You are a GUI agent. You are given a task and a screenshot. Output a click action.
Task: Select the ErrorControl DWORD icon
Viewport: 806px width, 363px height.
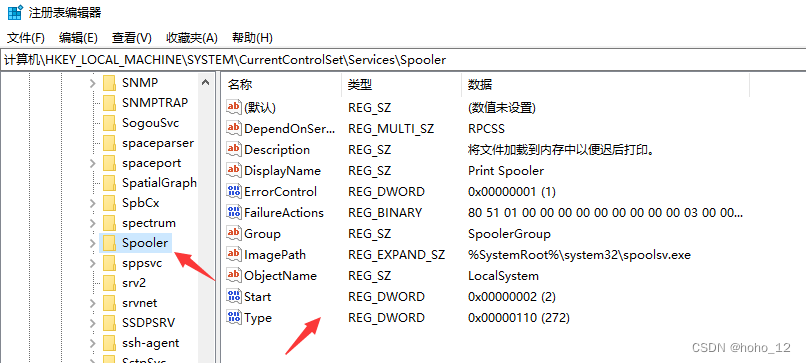pyautogui.click(x=234, y=191)
